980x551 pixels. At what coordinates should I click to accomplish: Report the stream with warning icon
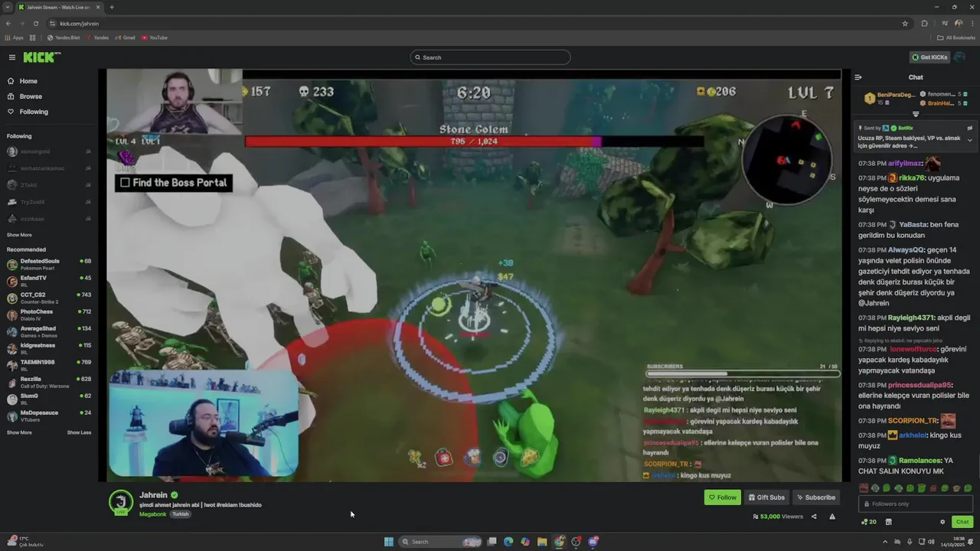832,517
